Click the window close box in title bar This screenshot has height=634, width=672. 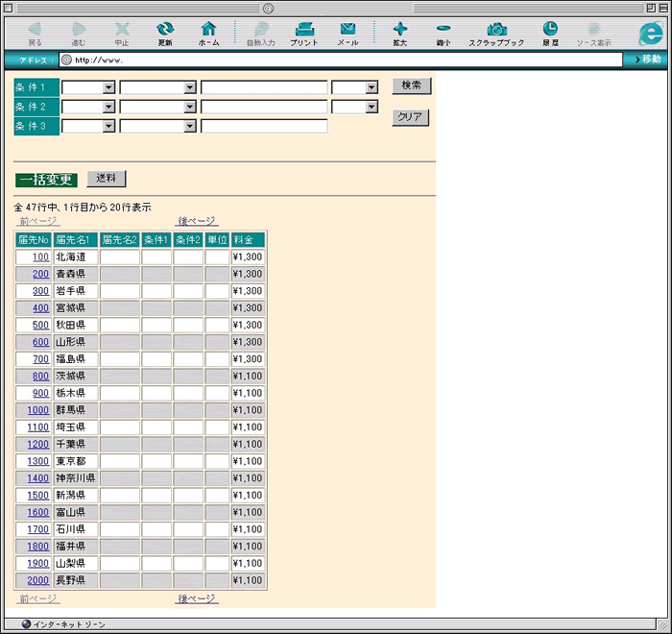(8, 8)
